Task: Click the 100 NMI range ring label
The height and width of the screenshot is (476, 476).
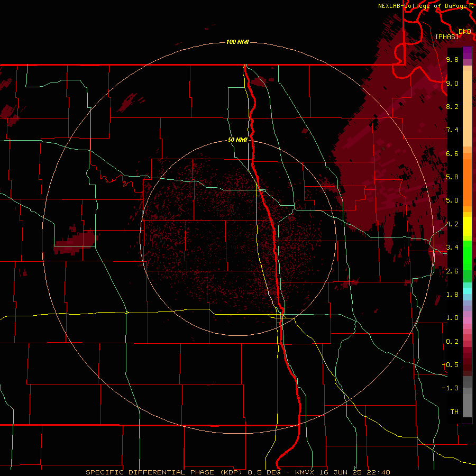Action: [237, 42]
